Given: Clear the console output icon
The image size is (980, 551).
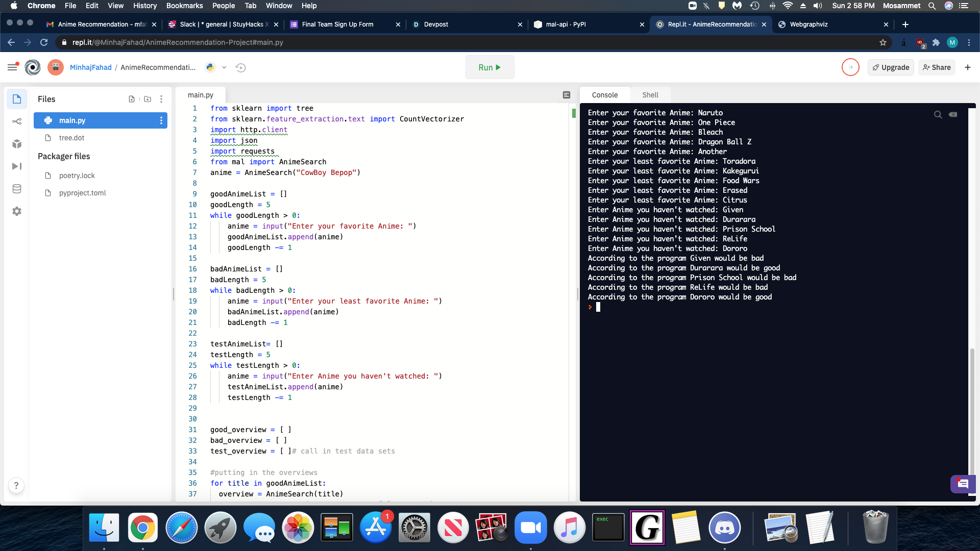Looking at the screenshot, I should tap(953, 114).
